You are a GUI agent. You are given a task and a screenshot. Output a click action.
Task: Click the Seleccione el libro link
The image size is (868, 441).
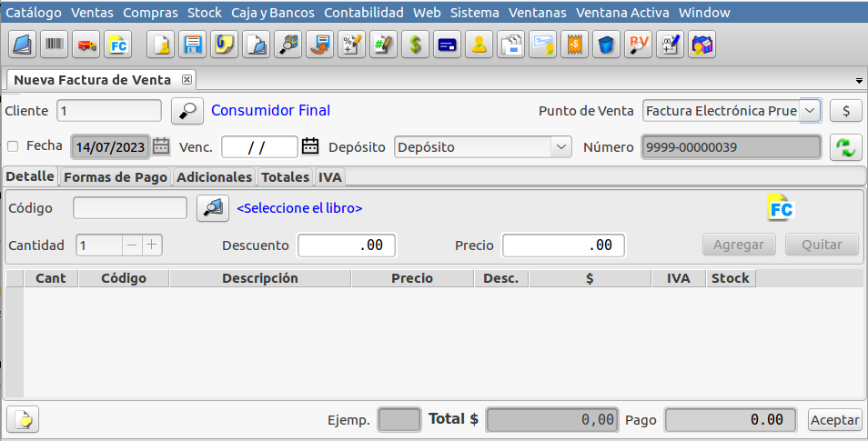[x=299, y=208]
